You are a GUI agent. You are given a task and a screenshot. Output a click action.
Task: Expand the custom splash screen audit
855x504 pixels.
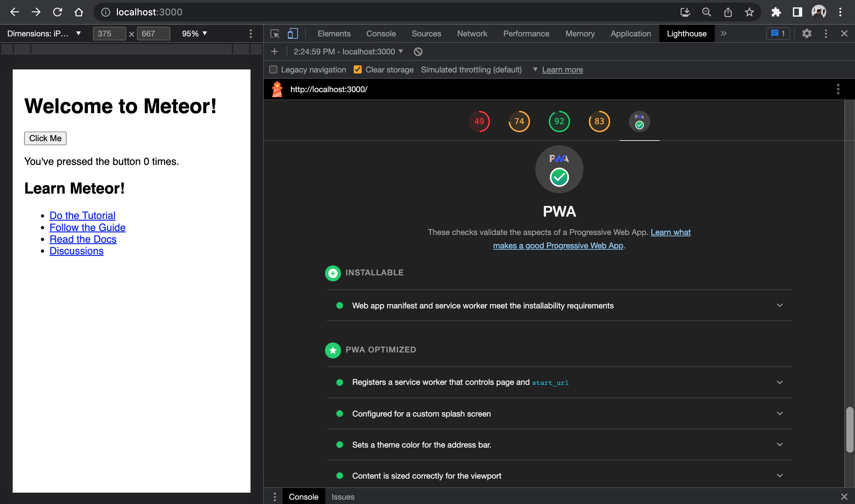tap(780, 414)
